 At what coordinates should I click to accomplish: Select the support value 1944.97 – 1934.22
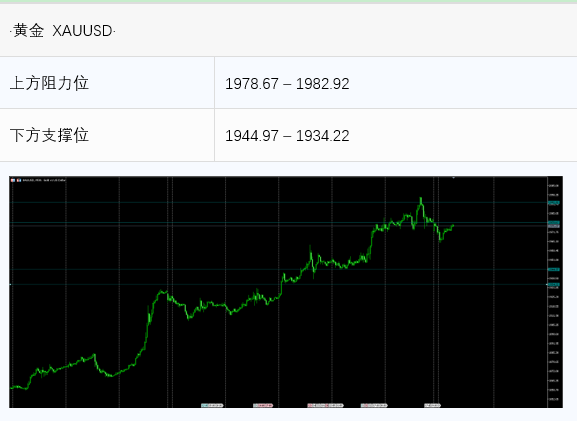point(287,136)
